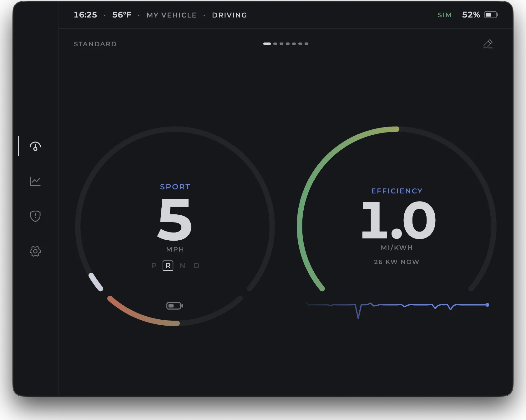Screen dimensions: 526x420
Task: Click the sparkline's current-value end dot
Action: click(x=487, y=305)
